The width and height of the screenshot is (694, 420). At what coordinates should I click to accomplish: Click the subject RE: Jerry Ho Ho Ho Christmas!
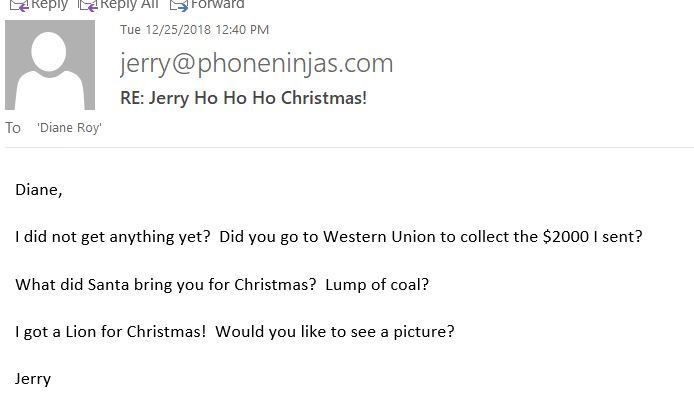243,98
